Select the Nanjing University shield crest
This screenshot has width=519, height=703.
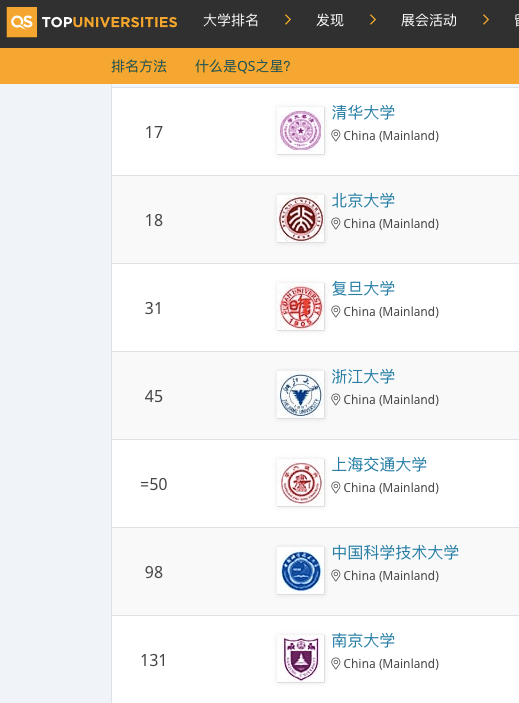click(x=300, y=658)
